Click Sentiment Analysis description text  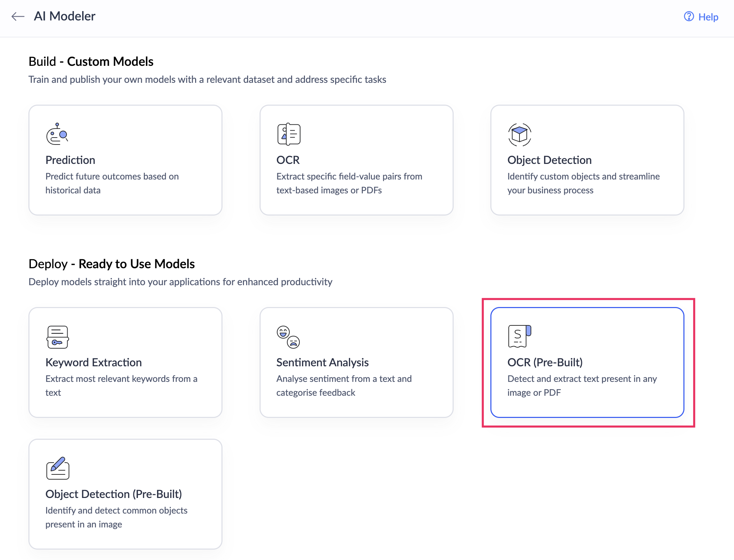tap(343, 386)
